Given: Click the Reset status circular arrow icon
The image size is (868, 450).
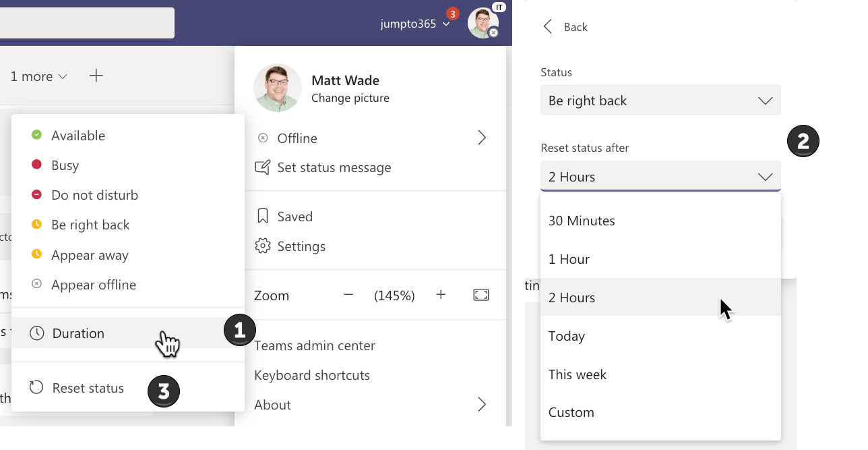Looking at the screenshot, I should point(36,387).
